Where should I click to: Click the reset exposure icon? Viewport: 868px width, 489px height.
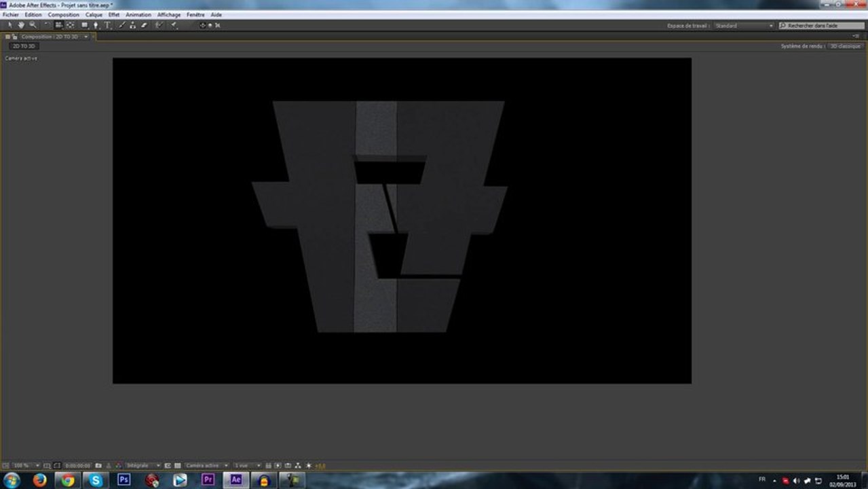(308, 465)
